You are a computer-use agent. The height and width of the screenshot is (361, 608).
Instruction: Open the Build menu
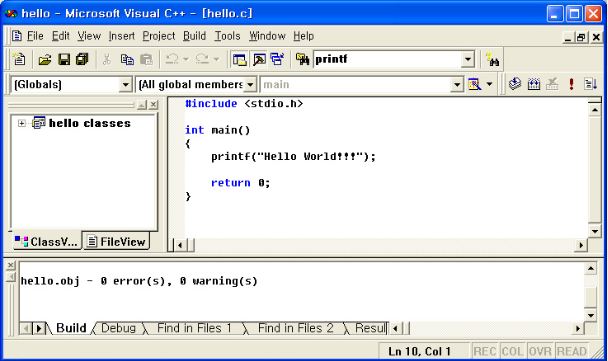click(x=194, y=36)
